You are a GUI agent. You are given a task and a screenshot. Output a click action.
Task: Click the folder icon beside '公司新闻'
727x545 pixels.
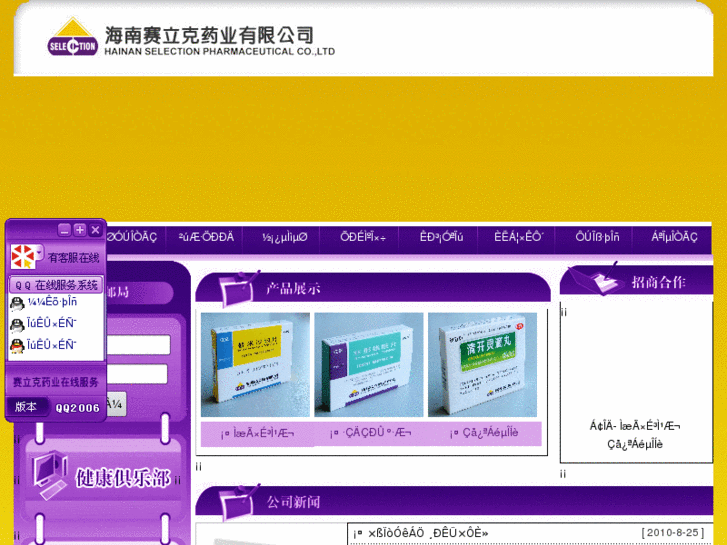[239, 502]
